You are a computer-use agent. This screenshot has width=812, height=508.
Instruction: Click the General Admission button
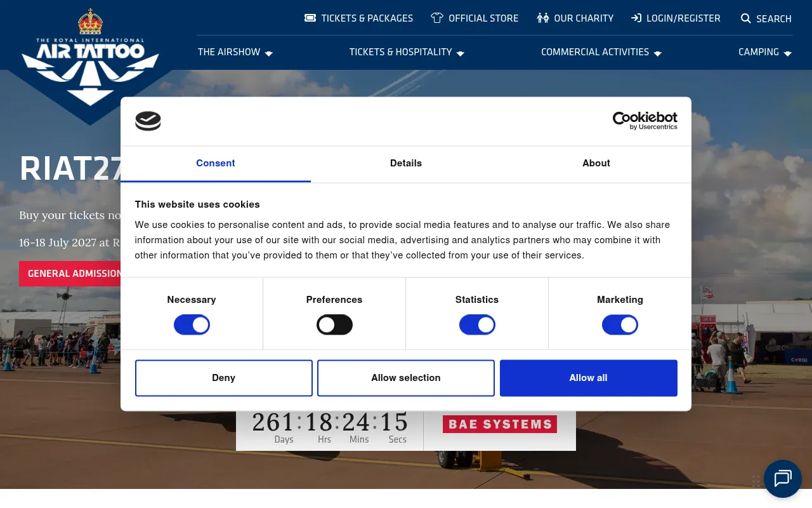(70, 274)
